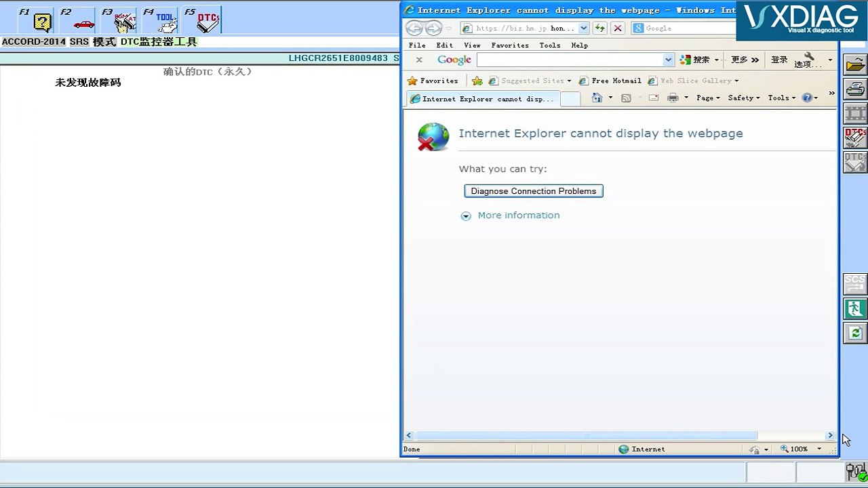Open the zoom level 100% dropdown
Screen dimensions: 868x488
point(818,449)
